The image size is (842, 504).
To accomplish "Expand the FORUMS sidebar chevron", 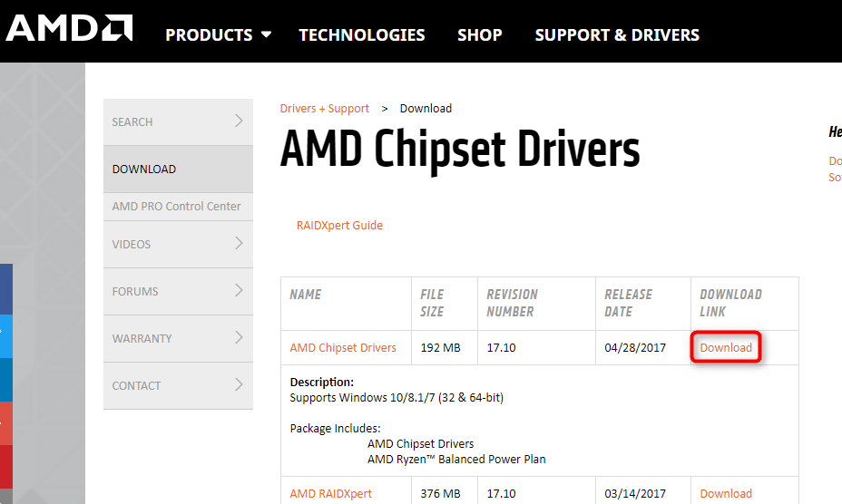I will 239,291.
